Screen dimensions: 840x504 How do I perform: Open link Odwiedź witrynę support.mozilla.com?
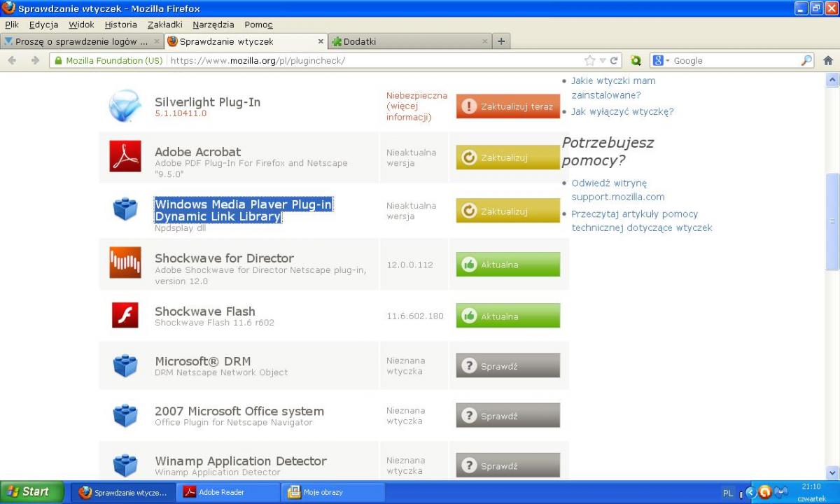617,190
